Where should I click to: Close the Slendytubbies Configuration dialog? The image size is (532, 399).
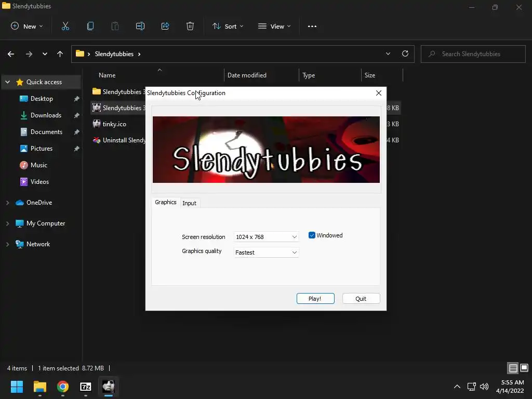(379, 93)
